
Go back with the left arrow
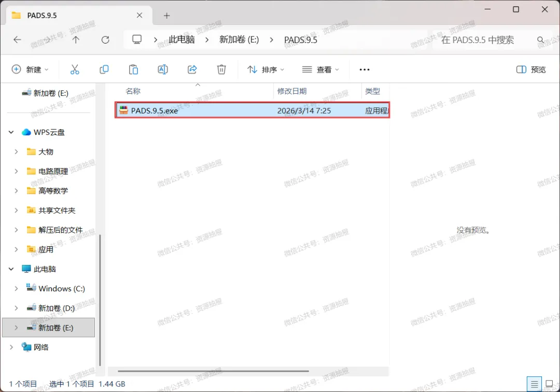17,39
